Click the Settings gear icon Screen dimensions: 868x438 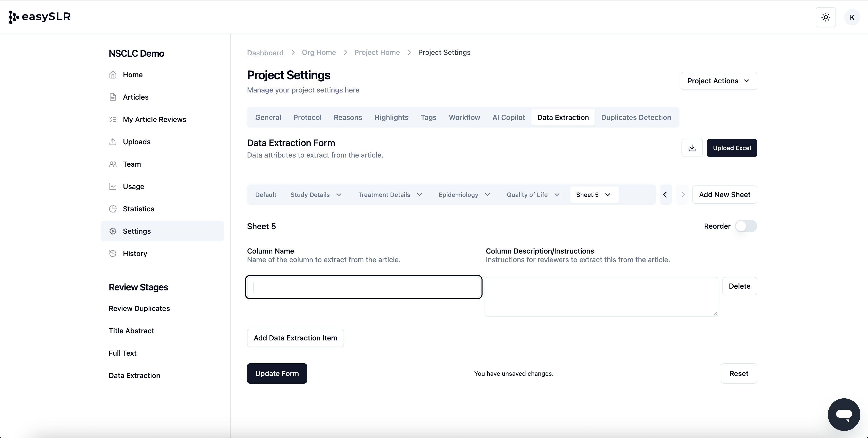tap(113, 231)
